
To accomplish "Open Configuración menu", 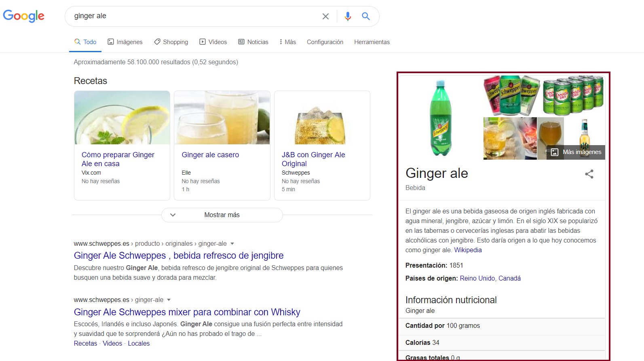I will click(x=325, y=42).
